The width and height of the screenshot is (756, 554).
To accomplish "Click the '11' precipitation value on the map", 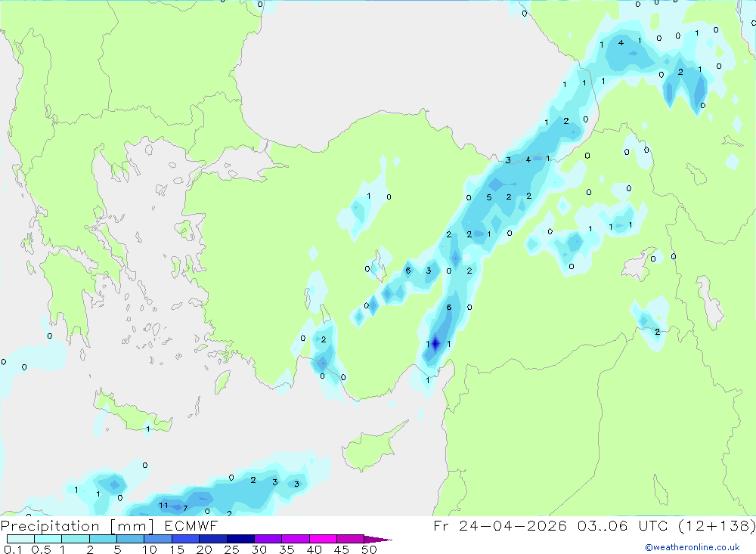I will click(x=163, y=506).
